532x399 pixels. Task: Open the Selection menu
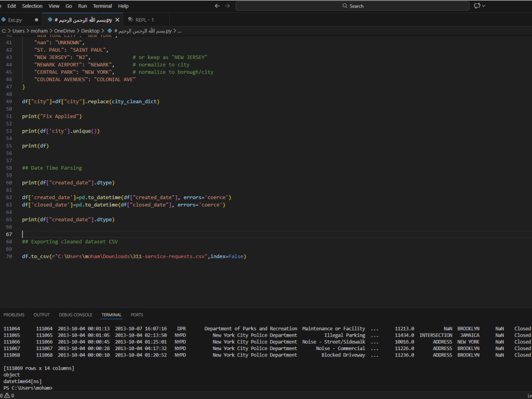32,6
